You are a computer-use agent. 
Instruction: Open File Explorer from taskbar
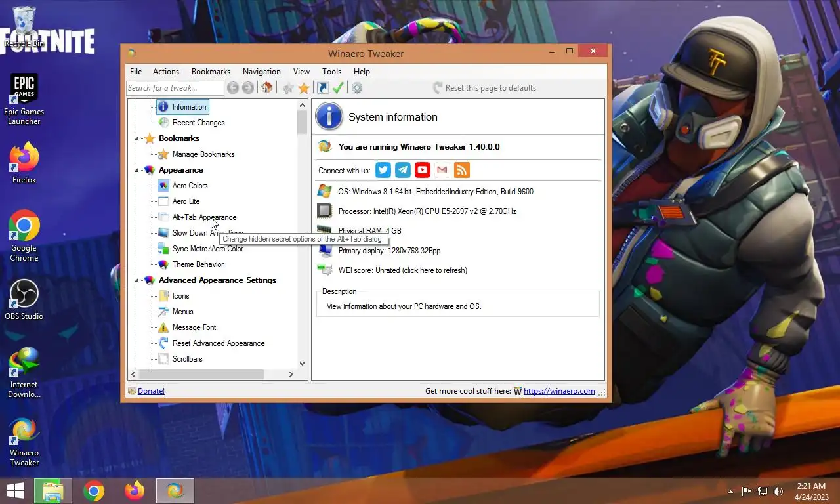(52, 490)
